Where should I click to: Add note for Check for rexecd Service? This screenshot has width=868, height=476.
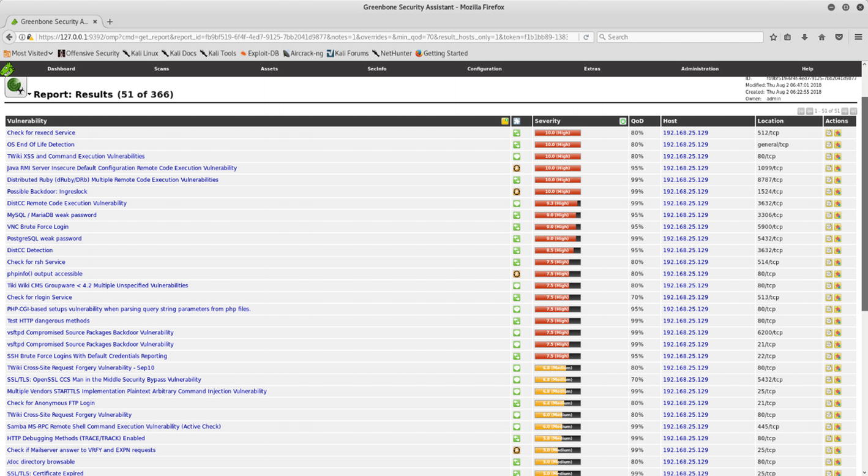[829, 133]
